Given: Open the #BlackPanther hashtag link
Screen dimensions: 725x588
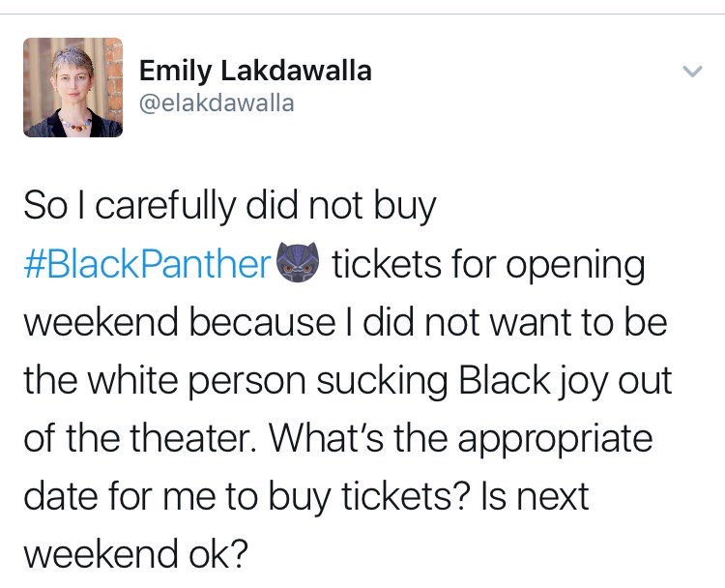Looking at the screenshot, I should point(145,265).
